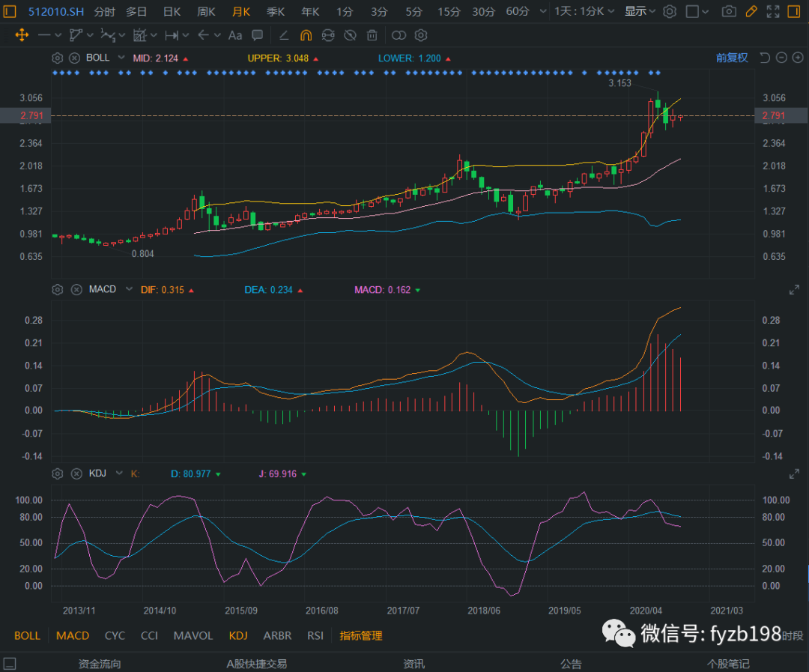
Task: Toggle the RSI indicator on
Action: tap(315, 635)
